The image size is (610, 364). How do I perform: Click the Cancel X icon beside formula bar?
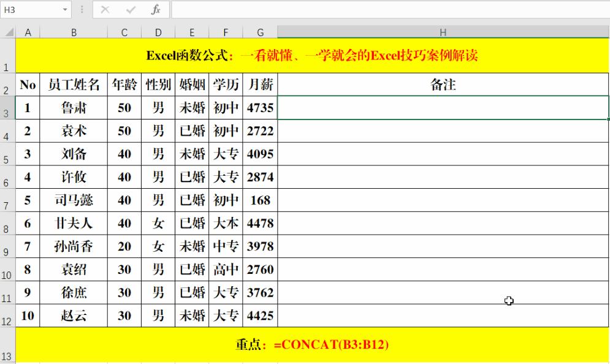click(104, 9)
